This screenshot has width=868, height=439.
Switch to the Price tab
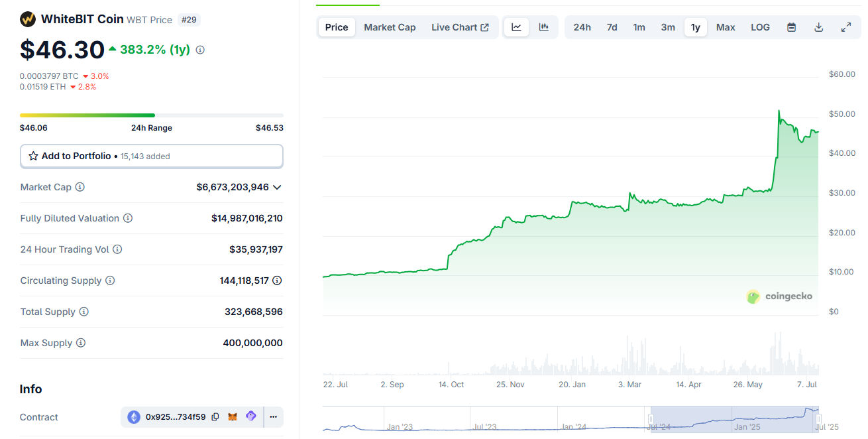click(337, 27)
